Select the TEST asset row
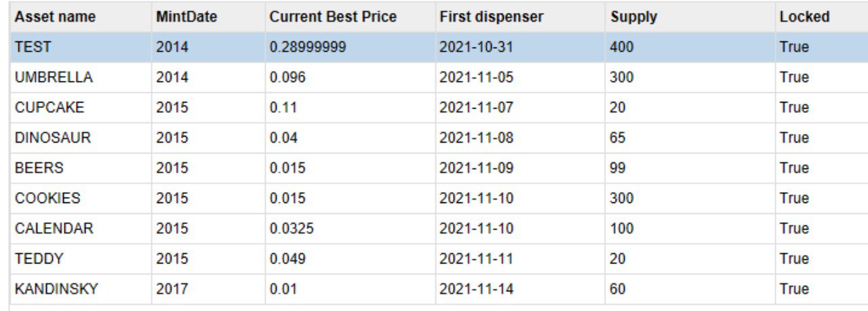Viewport: 868px width, 311px height. click(x=439, y=48)
